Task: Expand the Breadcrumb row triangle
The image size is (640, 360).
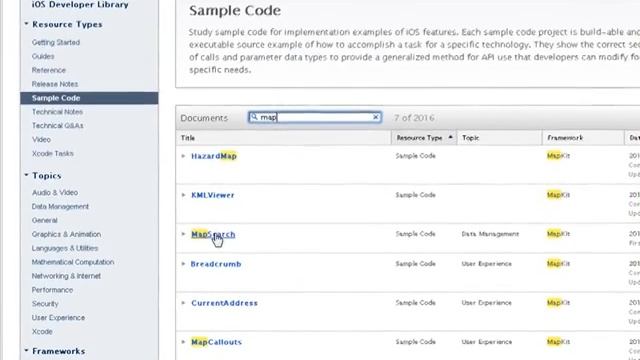Action: pyautogui.click(x=183, y=264)
